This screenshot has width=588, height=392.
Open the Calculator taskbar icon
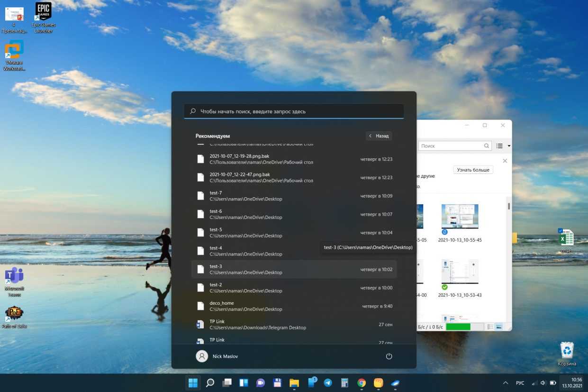point(344,383)
